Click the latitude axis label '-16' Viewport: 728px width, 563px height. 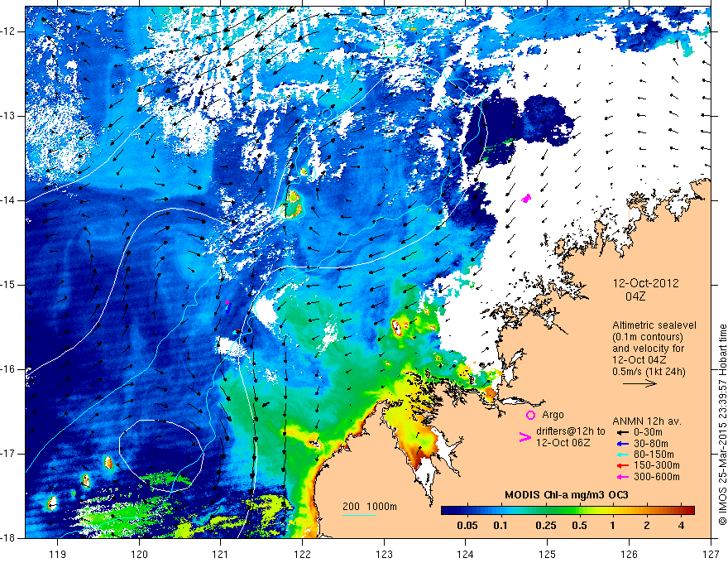(x=8, y=369)
